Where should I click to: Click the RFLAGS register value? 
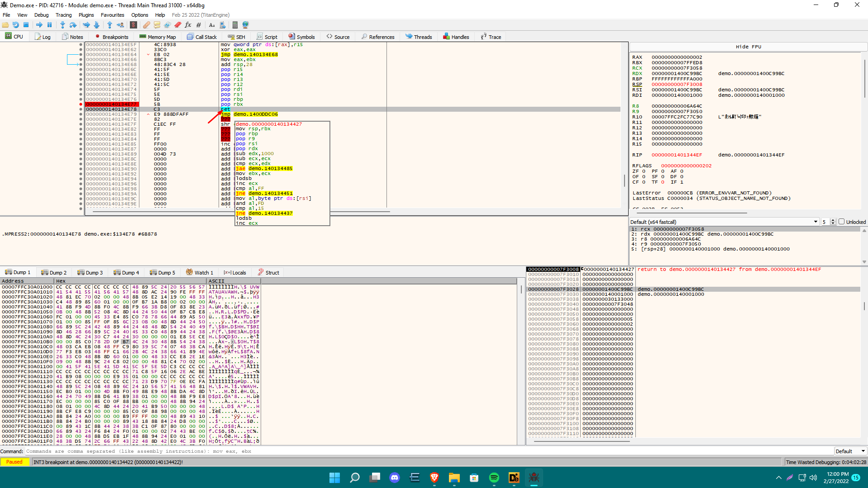point(686,166)
